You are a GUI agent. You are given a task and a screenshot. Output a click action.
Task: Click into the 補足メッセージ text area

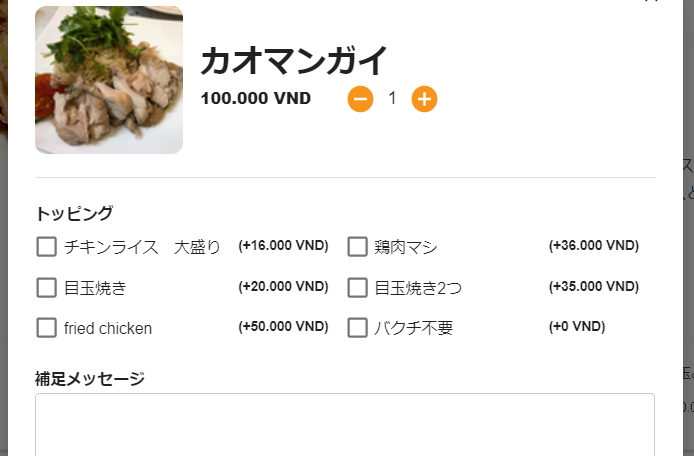click(x=345, y=425)
